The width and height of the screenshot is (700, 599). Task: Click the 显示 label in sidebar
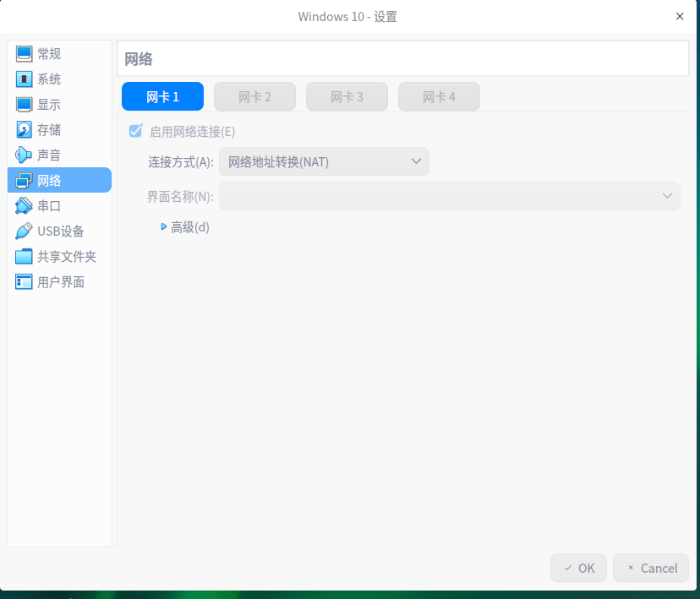pos(49,105)
